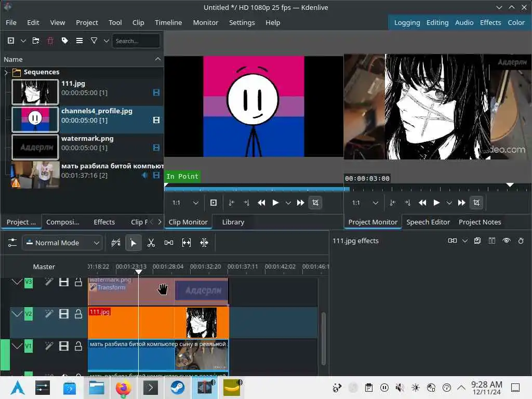Open the Normal Mode edit mode dropdown
532x399 pixels.
tap(62, 243)
